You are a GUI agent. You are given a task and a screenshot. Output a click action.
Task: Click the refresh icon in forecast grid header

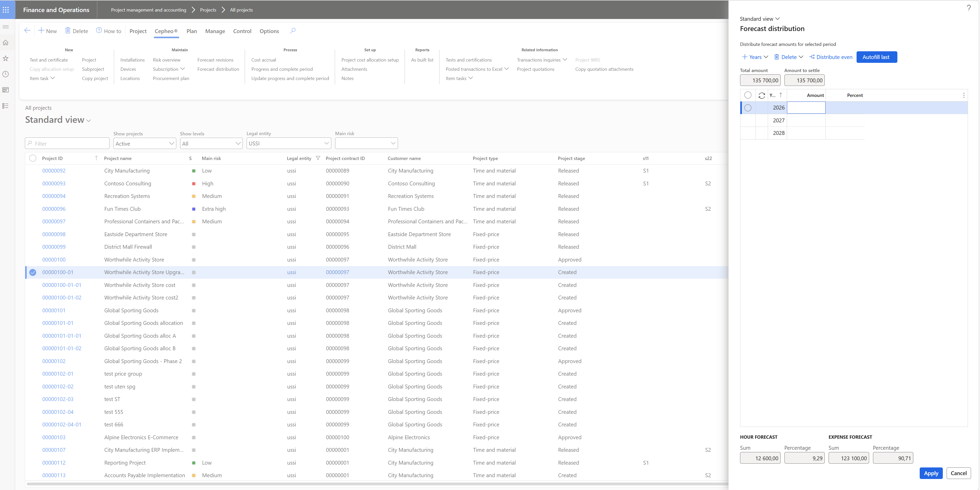pyautogui.click(x=762, y=95)
